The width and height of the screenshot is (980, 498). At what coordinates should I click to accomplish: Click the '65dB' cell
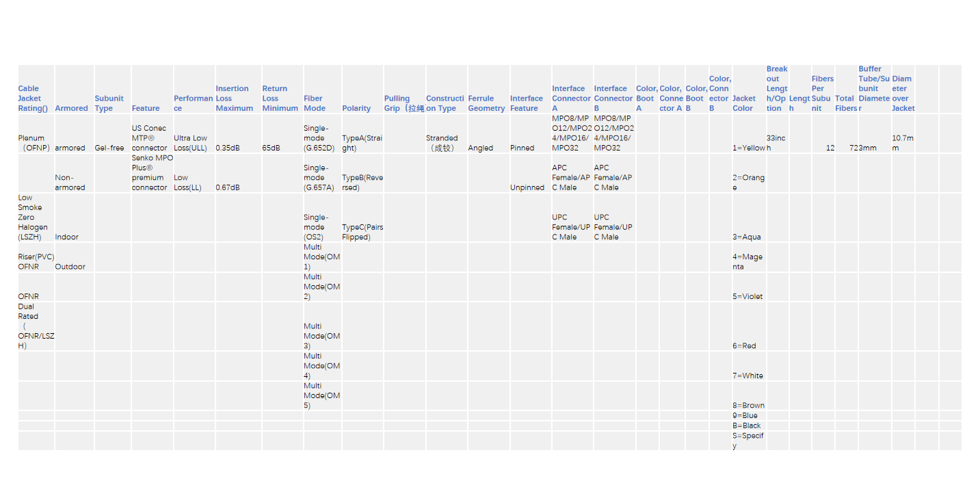pyautogui.click(x=282, y=133)
